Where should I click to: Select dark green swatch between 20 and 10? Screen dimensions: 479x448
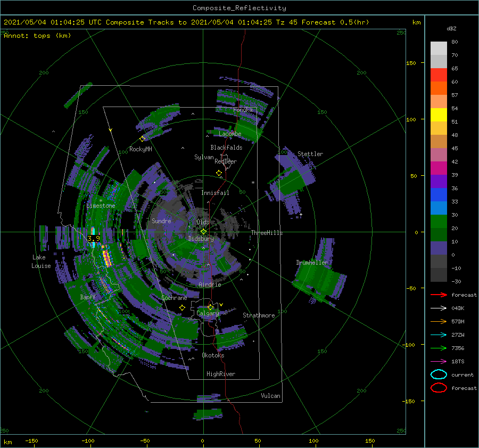coord(439,235)
